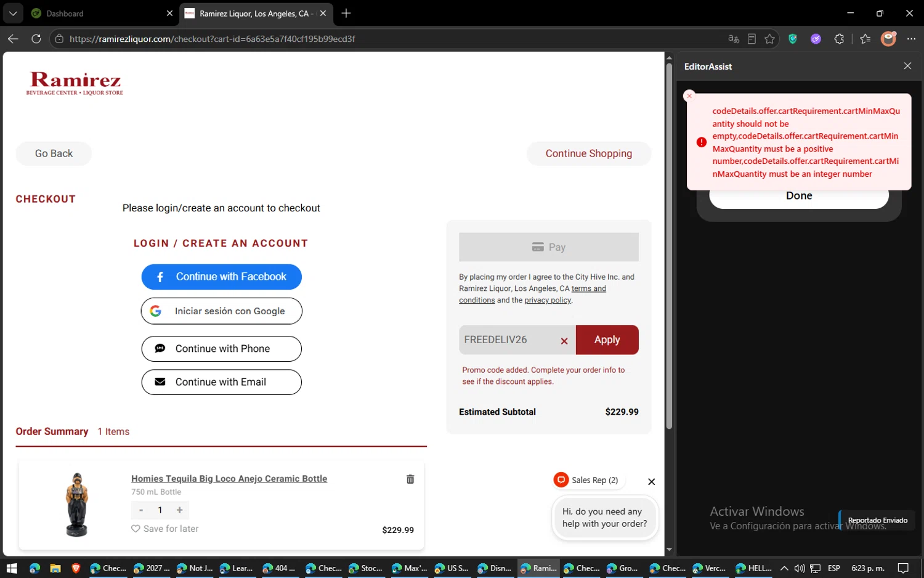Image resolution: width=924 pixels, height=578 pixels.
Task: Switch to the HELL... taskbar window
Action: point(753,568)
